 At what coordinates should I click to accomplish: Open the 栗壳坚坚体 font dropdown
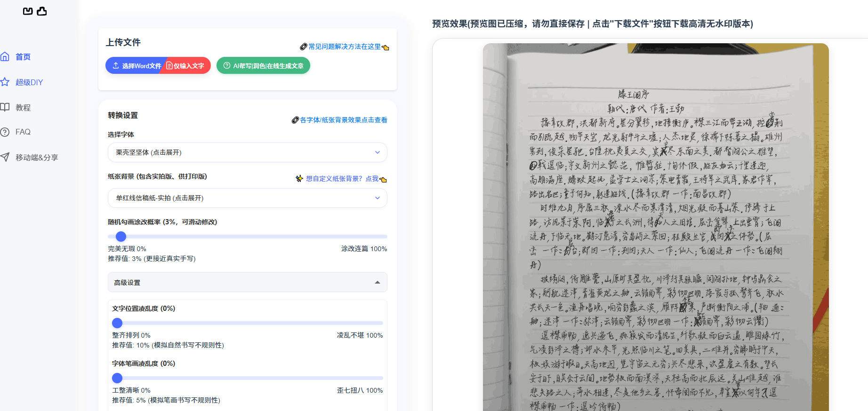pos(247,152)
